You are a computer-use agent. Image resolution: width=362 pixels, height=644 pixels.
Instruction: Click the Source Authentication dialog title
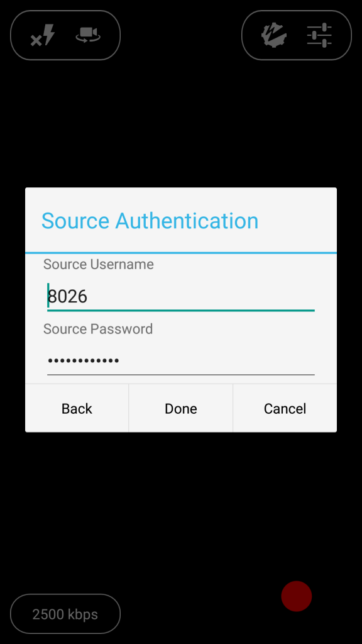150,221
